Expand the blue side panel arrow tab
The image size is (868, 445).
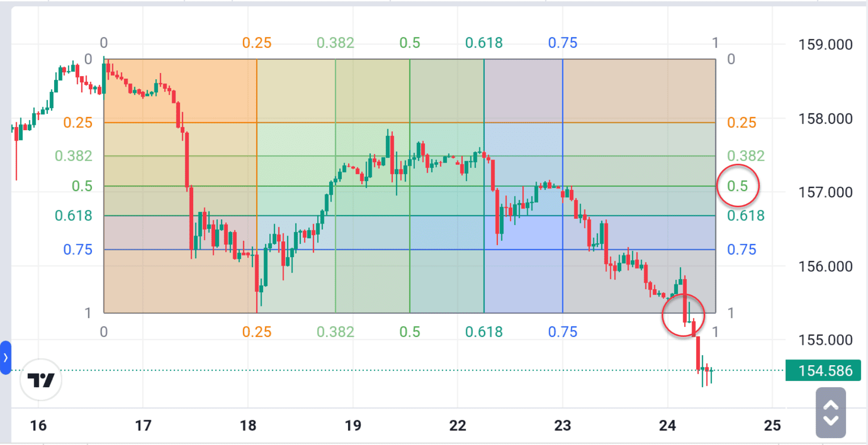[x=5, y=358]
